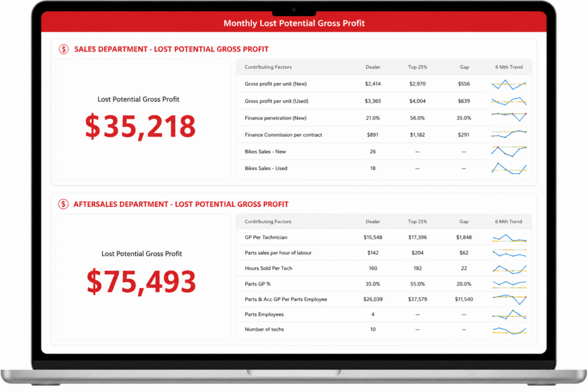Open the Bikes Sales - Used trend sparkline
Image resolution: width=588 pixels, height=392 pixels.
(x=509, y=168)
